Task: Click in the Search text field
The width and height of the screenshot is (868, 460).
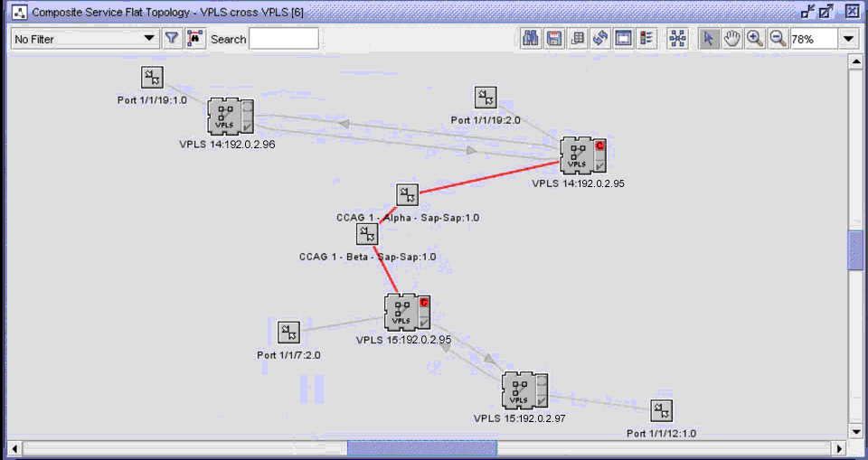Action: click(284, 39)
